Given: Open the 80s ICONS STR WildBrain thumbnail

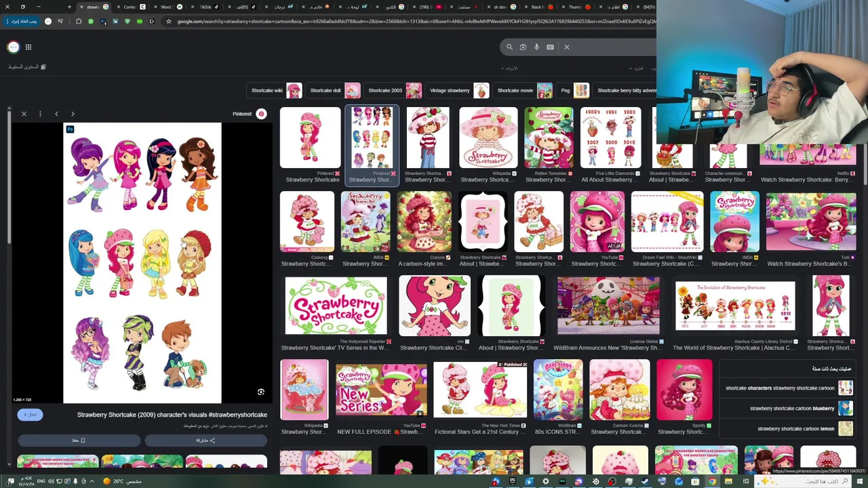Looking at the screenshot, I should pyautogui.click(x=557, y=390).
